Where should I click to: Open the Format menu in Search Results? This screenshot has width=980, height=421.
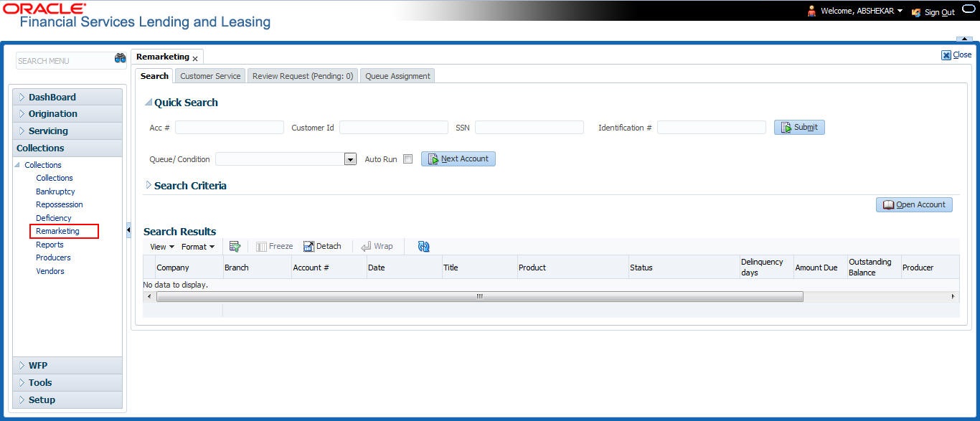198,247
